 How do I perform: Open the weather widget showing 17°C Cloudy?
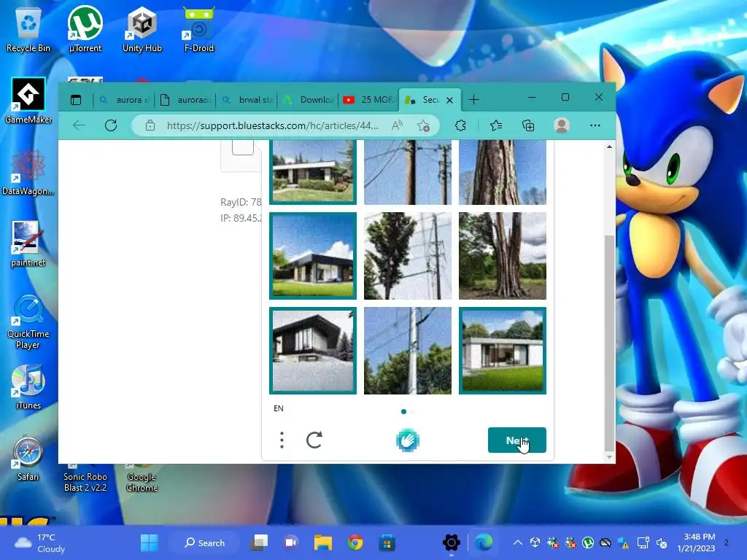tap(40, 542)
